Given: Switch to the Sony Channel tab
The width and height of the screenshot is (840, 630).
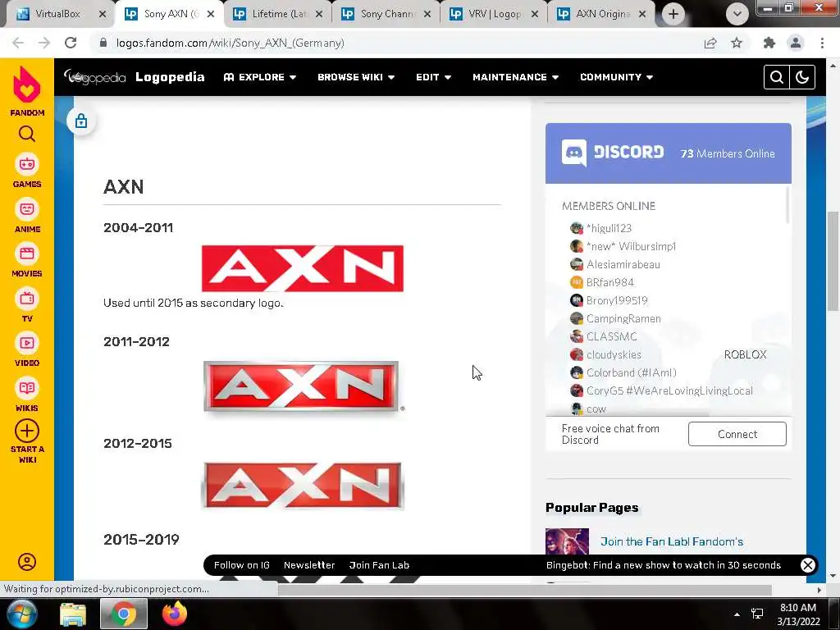Looking at the screenshot, I should pos(386,14).
